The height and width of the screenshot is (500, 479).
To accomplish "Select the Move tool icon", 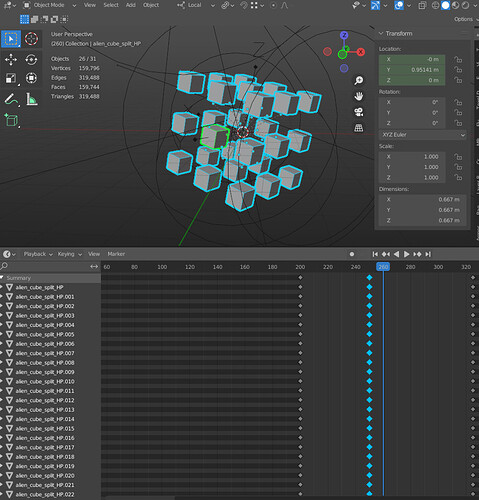I will (11, 60).
